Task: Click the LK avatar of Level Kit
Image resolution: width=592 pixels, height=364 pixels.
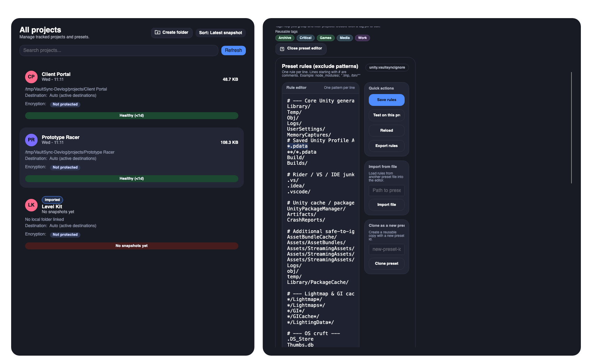Action: (x=31, y=205)
